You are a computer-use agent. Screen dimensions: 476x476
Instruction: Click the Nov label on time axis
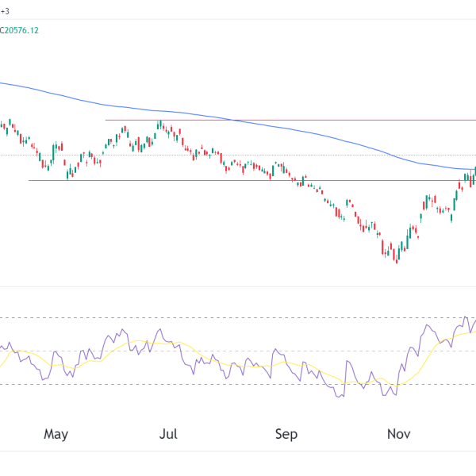pyautogui.click(x=398, y=434)
